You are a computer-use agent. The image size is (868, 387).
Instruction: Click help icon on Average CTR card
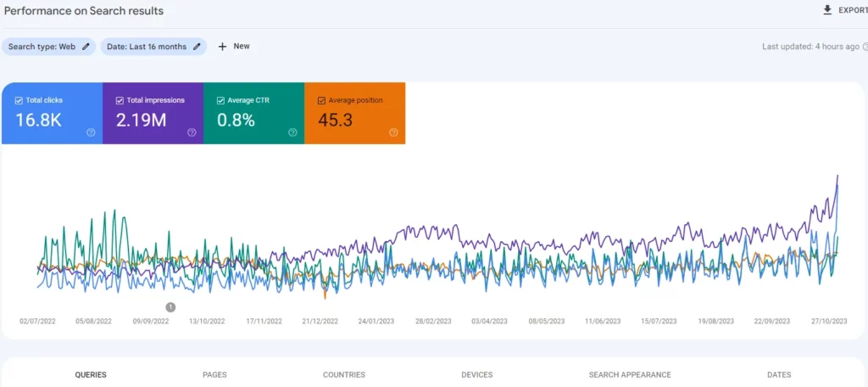(292, 132)
